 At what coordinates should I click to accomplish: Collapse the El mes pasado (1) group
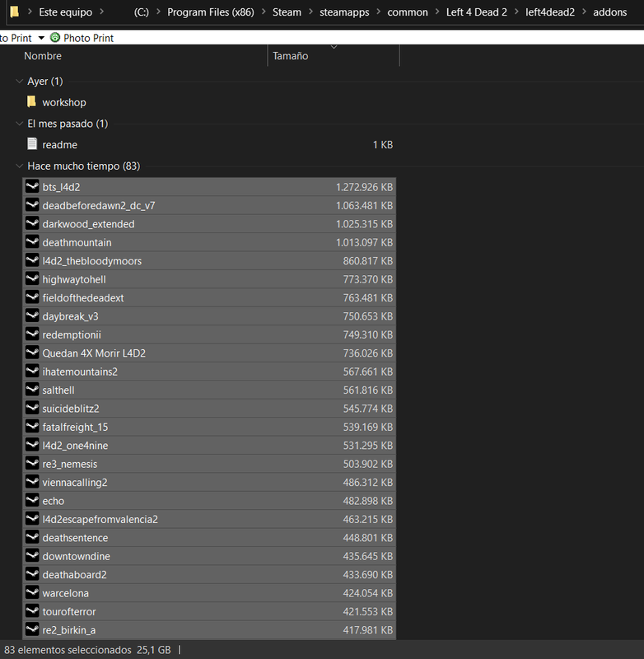pyautogui.click(x=19, y=124)
